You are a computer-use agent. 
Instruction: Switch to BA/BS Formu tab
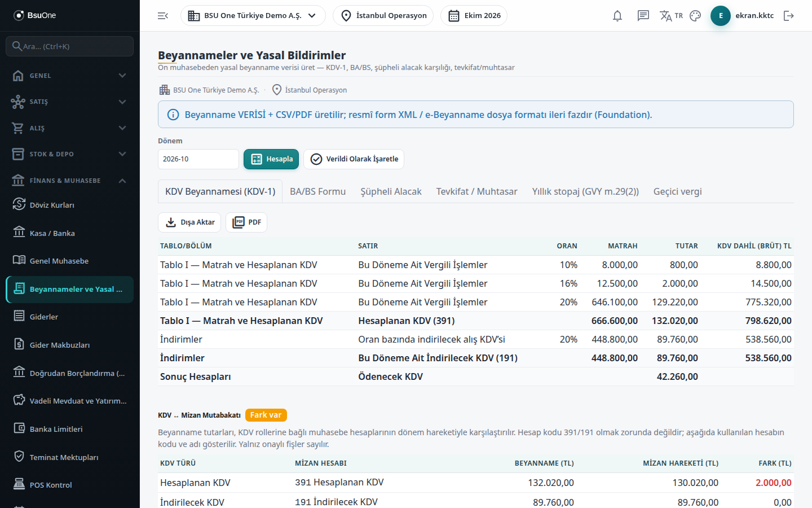[317, 191]
